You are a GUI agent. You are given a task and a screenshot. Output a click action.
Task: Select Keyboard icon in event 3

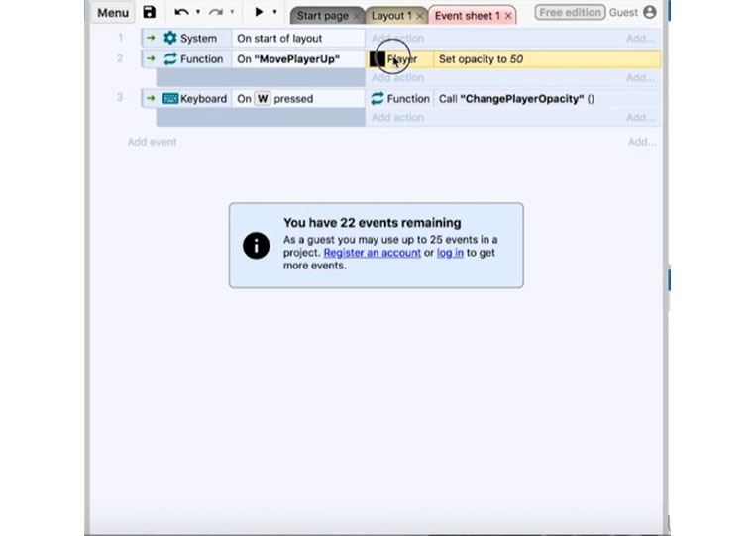pyautogui.click(x=170, y=99)
